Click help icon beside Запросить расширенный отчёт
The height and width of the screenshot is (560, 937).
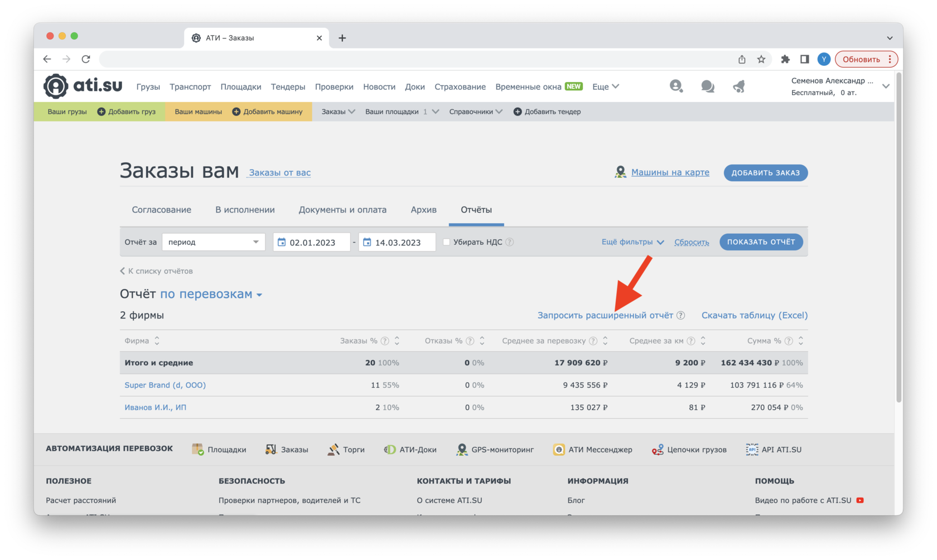click(681, 315)
